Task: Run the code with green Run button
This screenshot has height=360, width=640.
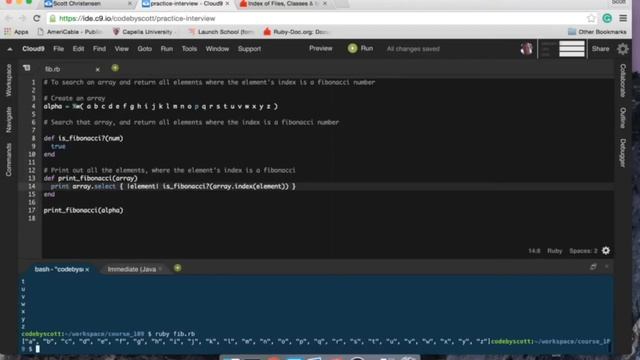Action: coord(360,49)
